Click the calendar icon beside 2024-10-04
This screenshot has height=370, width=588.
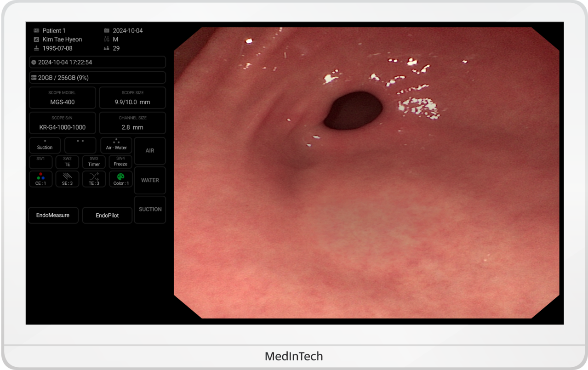(x=107, y=31)
